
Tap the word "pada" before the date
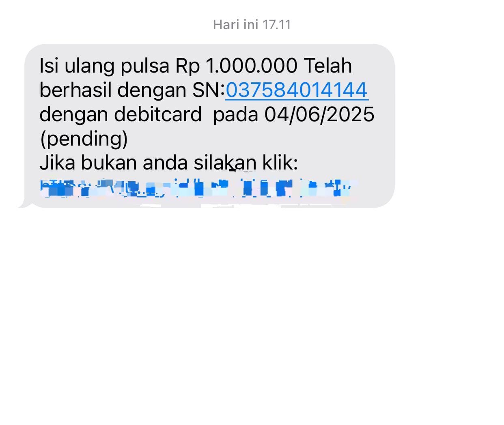coord(236,115)
